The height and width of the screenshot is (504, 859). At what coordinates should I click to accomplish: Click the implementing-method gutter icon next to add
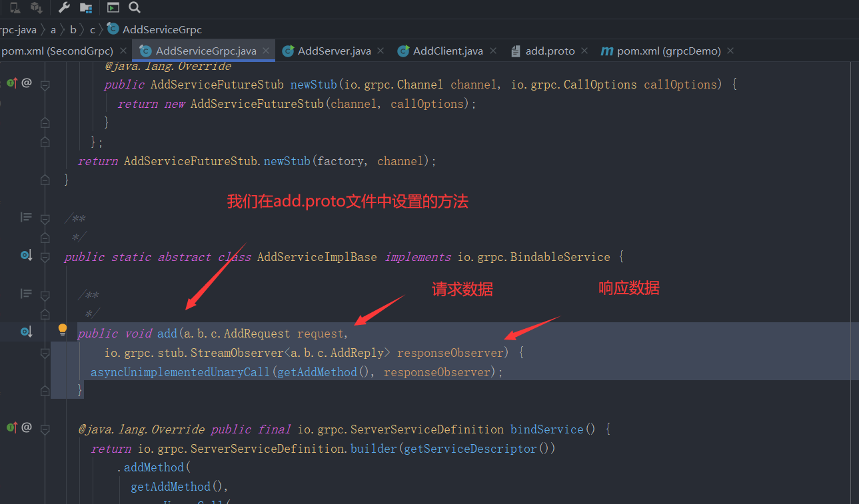pyautogui.click(x=25, y=330)
